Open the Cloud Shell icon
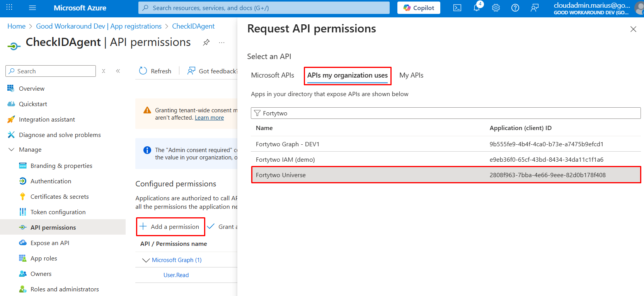Screen dimensions: 644x296 click(457, 8)
